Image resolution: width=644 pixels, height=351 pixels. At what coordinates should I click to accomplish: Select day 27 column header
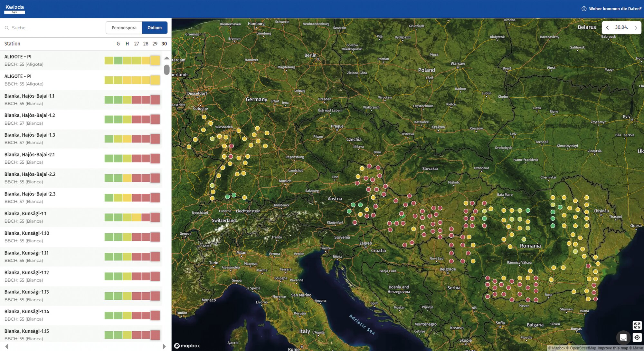coord(137,44)
